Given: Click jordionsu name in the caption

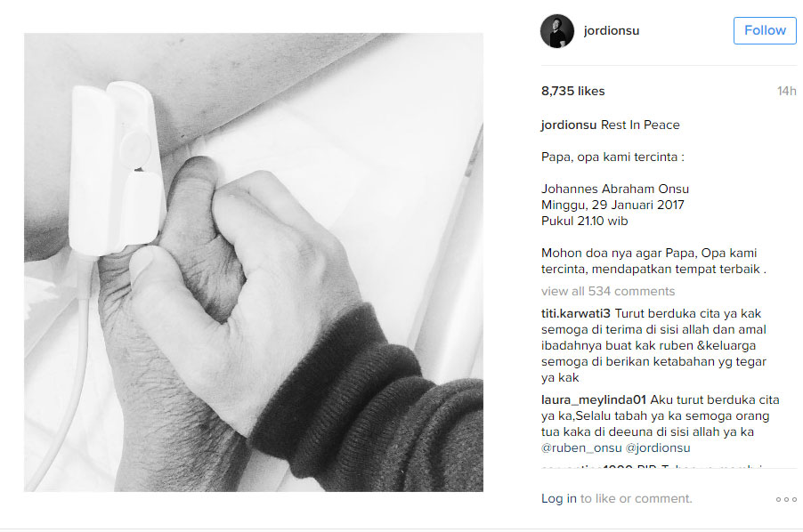Looking at the screenshot, I should tap(569, 125).
